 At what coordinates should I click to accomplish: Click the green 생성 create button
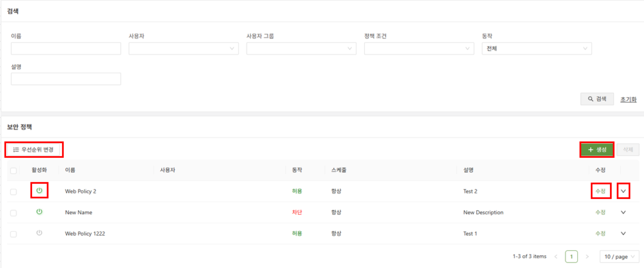[597, 150]
